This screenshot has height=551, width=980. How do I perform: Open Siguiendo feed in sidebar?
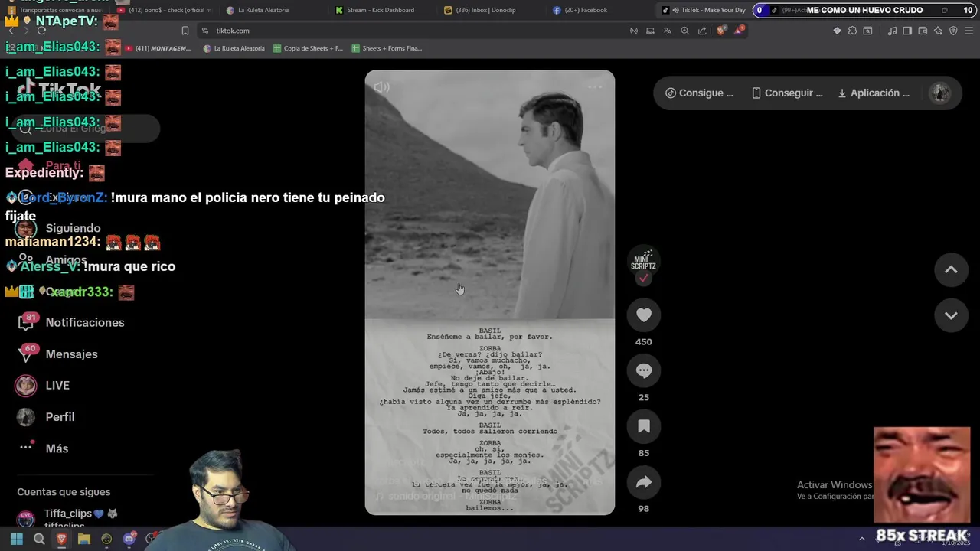click(60, 228)
